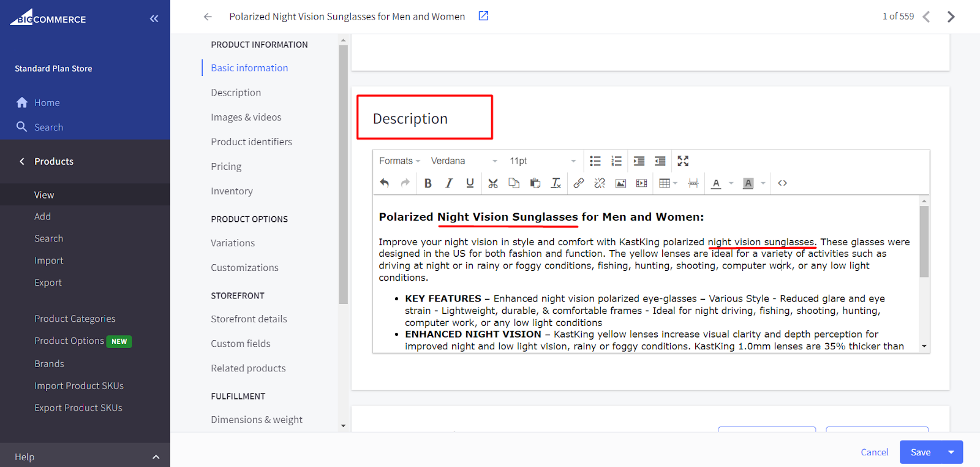This screenshot has width=980, height=467.
Task: Insert an image into the description
Action: point(620,183)
